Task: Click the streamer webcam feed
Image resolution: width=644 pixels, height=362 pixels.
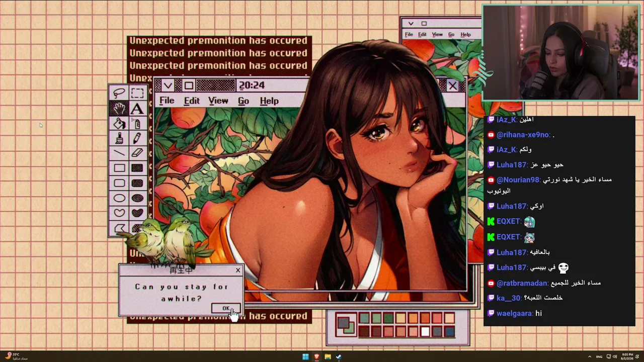Action: pyautogui.click(x=560, y=53)
